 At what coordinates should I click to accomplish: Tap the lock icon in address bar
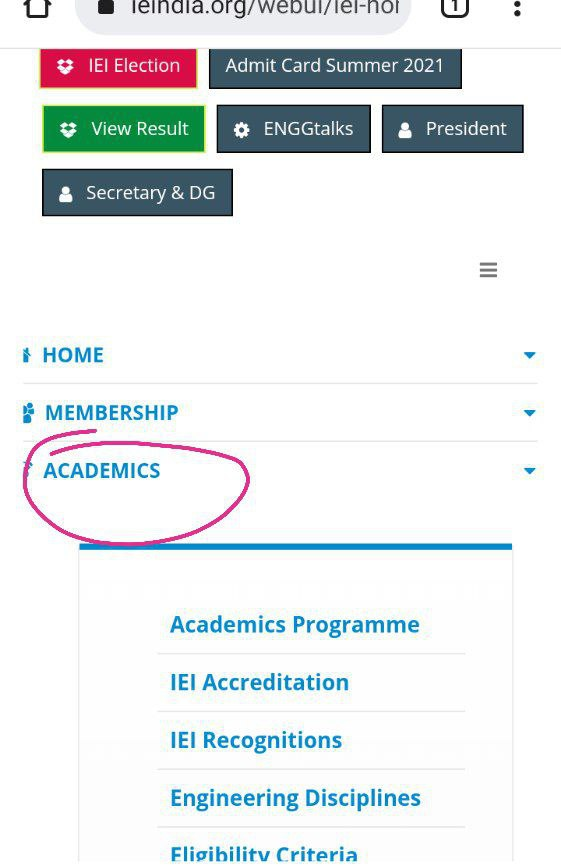click(106, 7)
